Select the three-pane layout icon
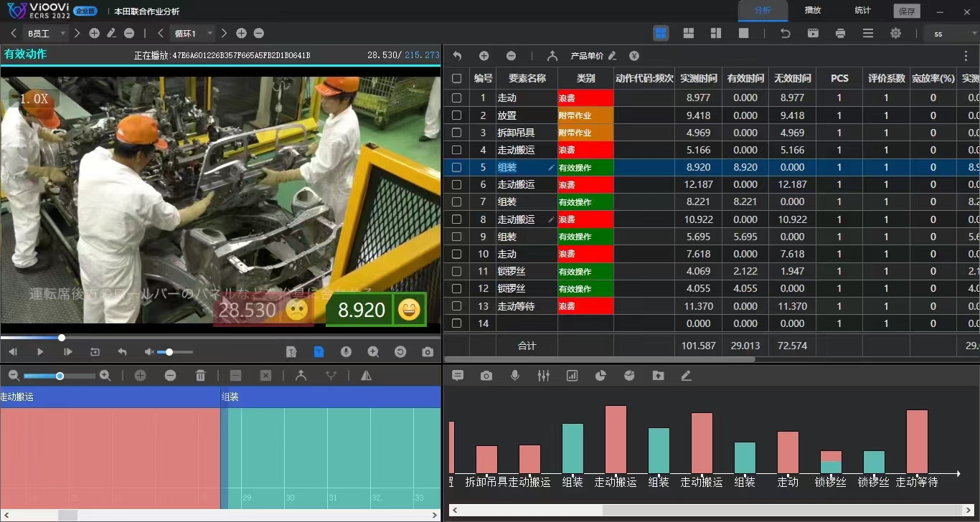 coord(688,33)
